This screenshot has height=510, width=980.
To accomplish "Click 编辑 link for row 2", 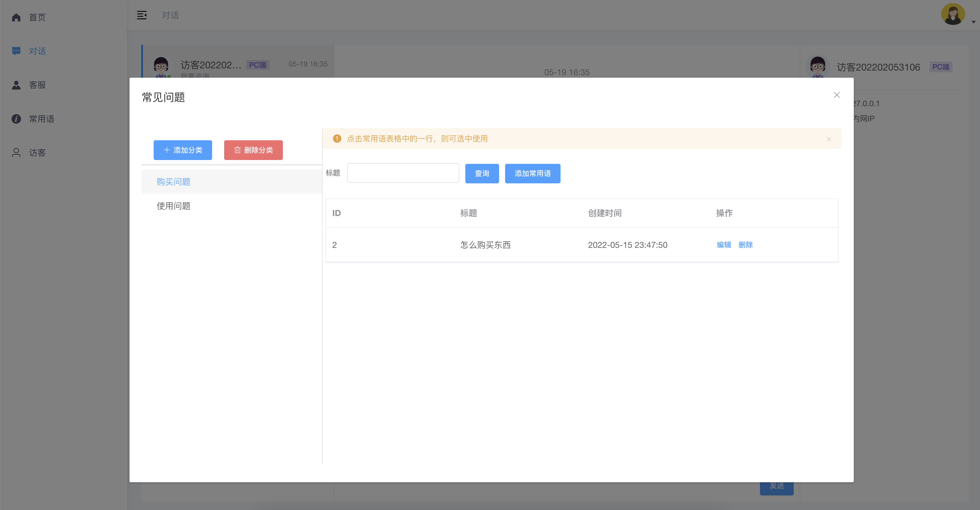I will click(723, 245).
